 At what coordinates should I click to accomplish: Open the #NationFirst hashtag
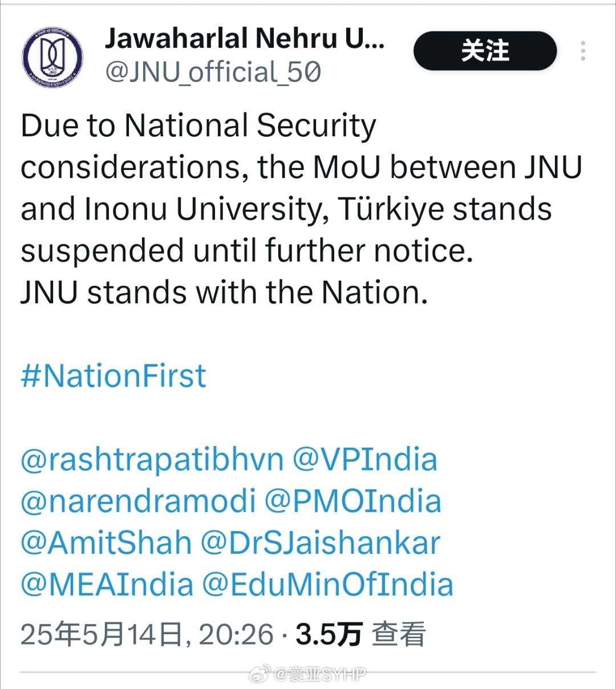click(114, 376)
